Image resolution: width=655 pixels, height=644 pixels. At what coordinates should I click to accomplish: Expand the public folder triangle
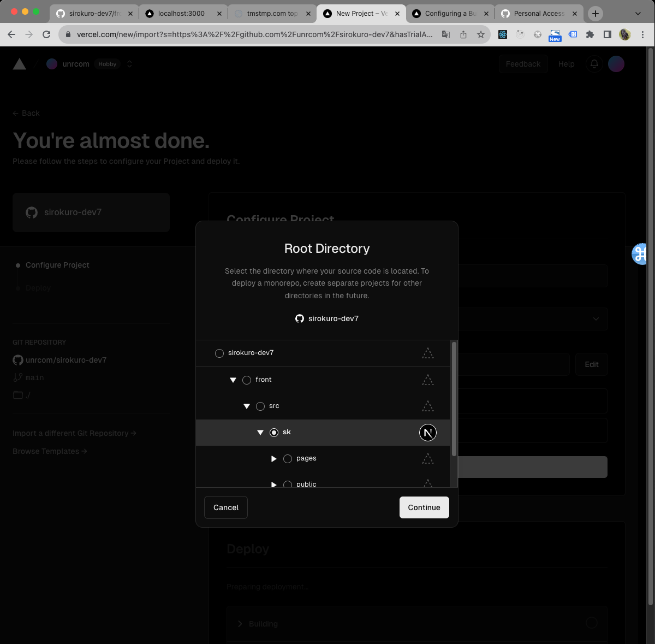[x=274, y=485]
